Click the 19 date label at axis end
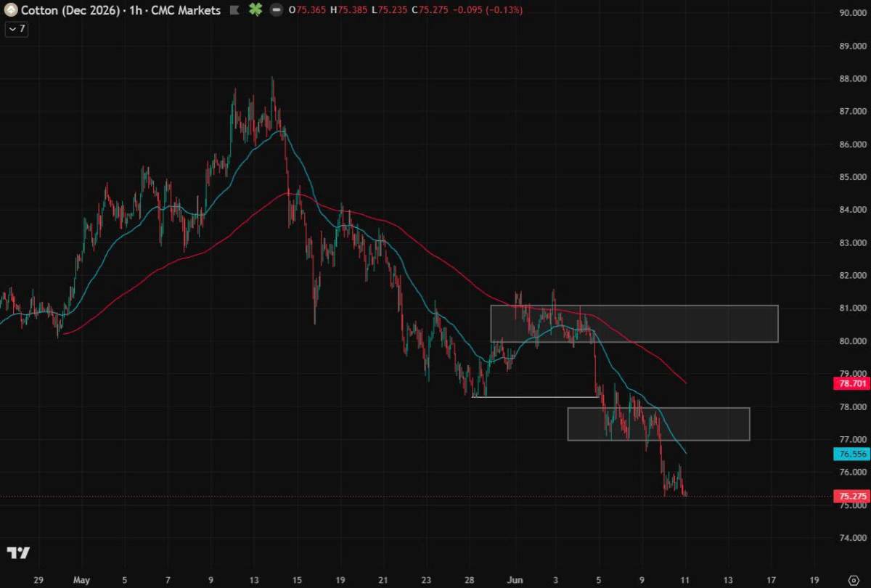 tap(814, 580)
